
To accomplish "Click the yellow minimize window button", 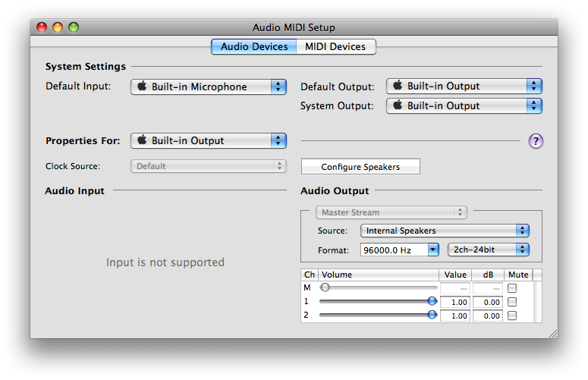I will pyautogui.click(x=58, y=28).
